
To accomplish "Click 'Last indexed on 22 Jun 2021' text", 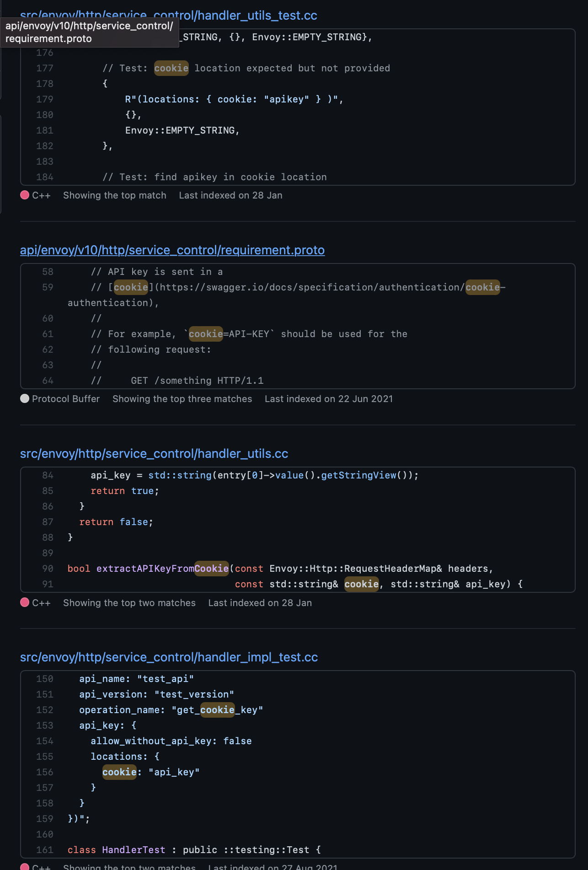I will (x=329, y=399).
